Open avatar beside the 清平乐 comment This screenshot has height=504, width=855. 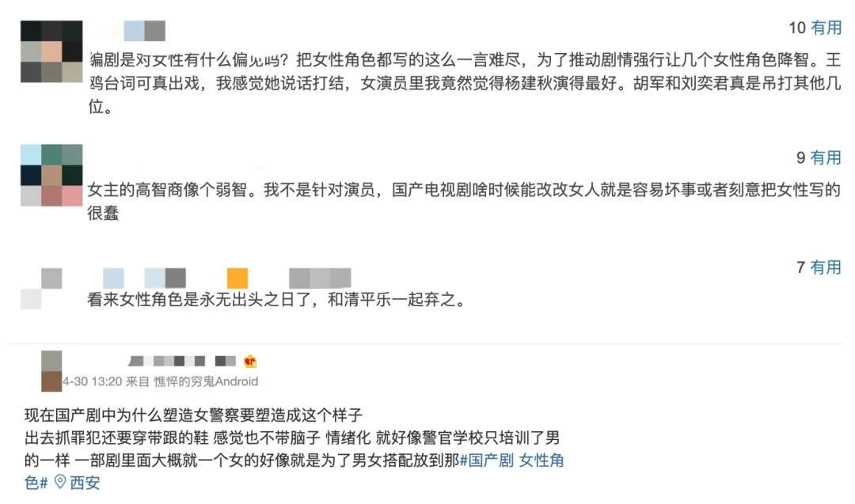point(41,289)
